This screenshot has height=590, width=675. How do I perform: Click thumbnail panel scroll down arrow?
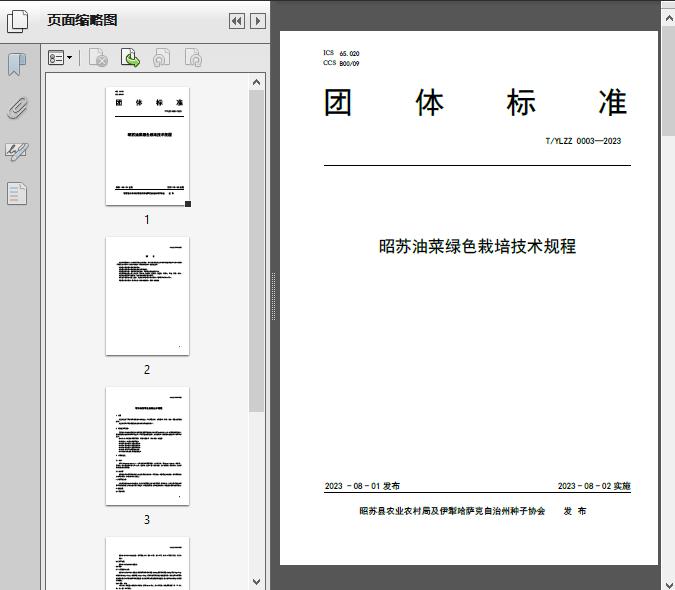(x=257, y=582)
